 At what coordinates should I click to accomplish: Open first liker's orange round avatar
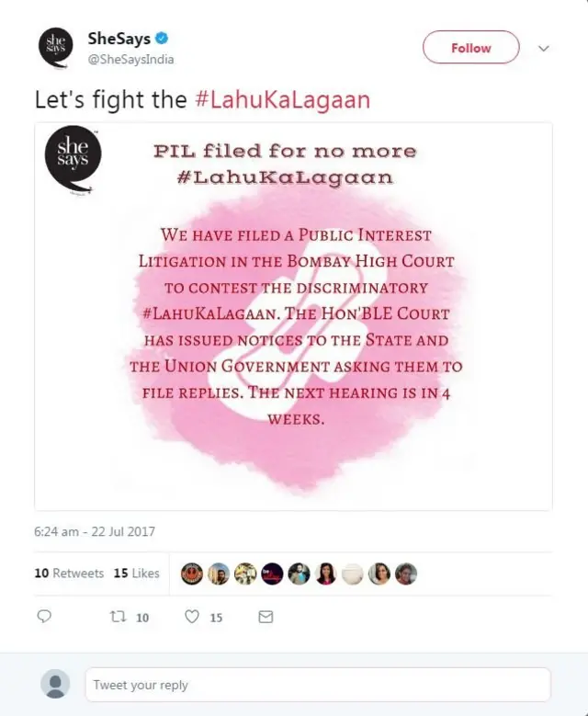(x=192, y=574)
